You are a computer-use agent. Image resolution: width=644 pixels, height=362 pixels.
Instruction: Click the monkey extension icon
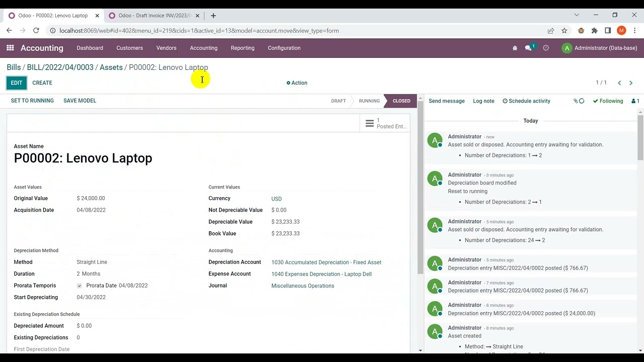(x=581, y=31)
